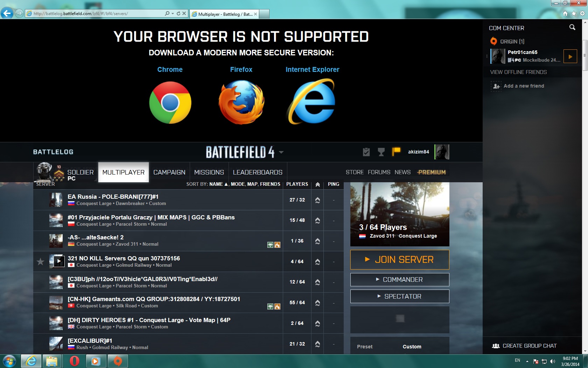The image size is (588, 368).
Task: Select the EA Russia POLE-BRANI server row
Action: coord(157,200)
